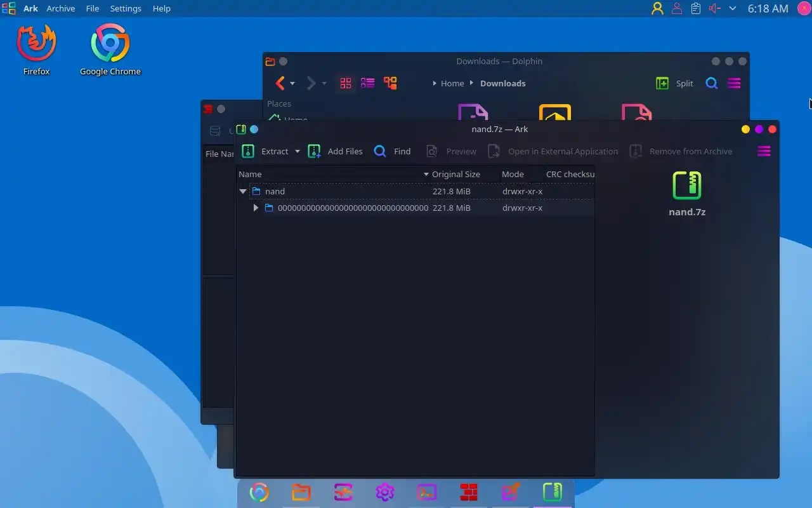Open the pencil editor dock icon
812x508 pixels.
(x=511, y=492)
